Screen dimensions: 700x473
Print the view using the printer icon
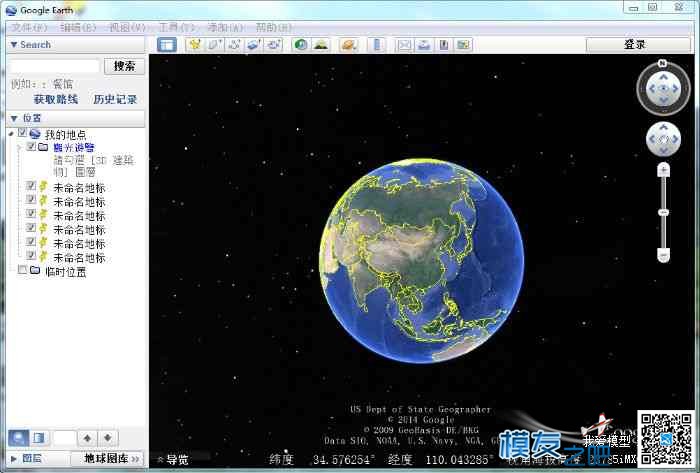click(424, 45)
